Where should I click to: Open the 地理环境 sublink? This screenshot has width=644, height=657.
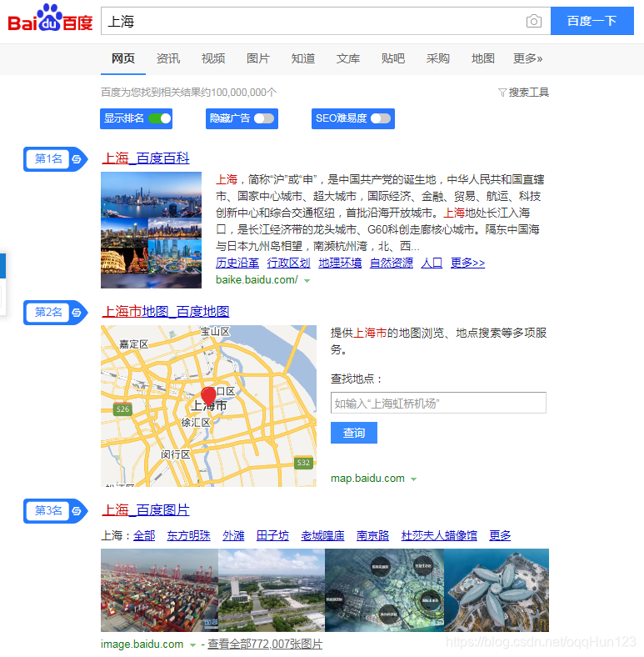(340, 263)
